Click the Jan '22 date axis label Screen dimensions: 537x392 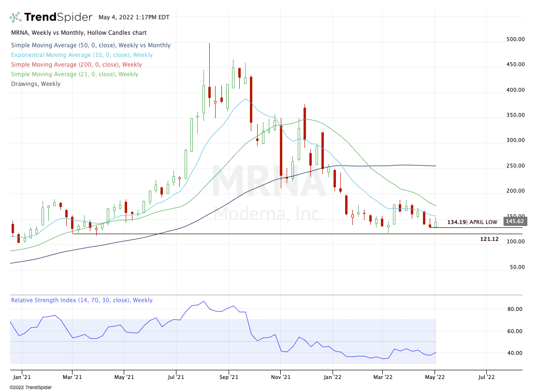coord(333,377)
